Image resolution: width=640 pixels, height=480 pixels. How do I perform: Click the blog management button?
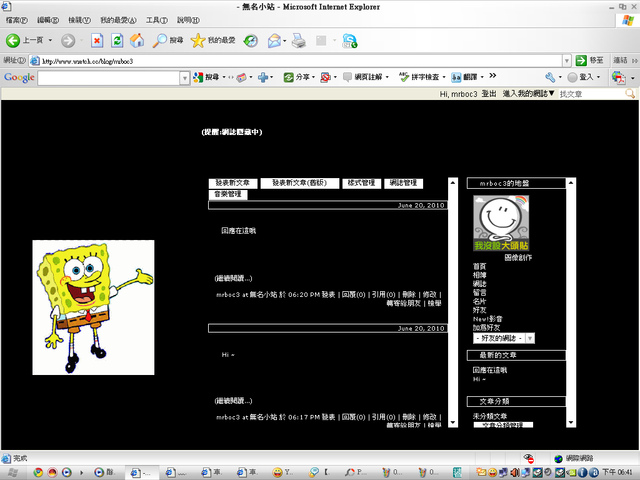coord(403,183)
